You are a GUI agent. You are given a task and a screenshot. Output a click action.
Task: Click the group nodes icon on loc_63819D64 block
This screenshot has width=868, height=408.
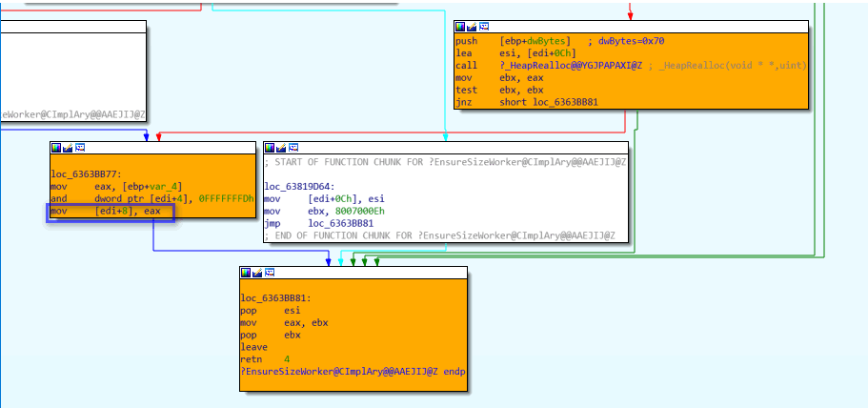pyautogui.click(x=293, y=148)
